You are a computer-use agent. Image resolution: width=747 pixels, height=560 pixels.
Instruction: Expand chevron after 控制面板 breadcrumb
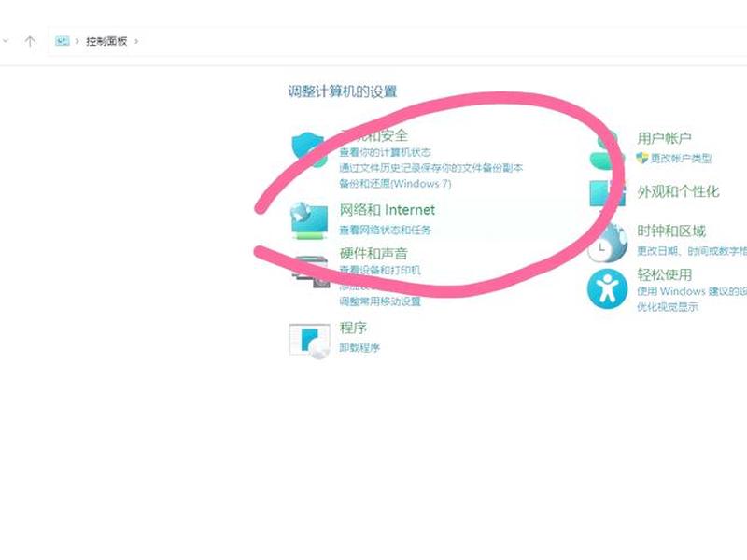[x=136, y=41]
